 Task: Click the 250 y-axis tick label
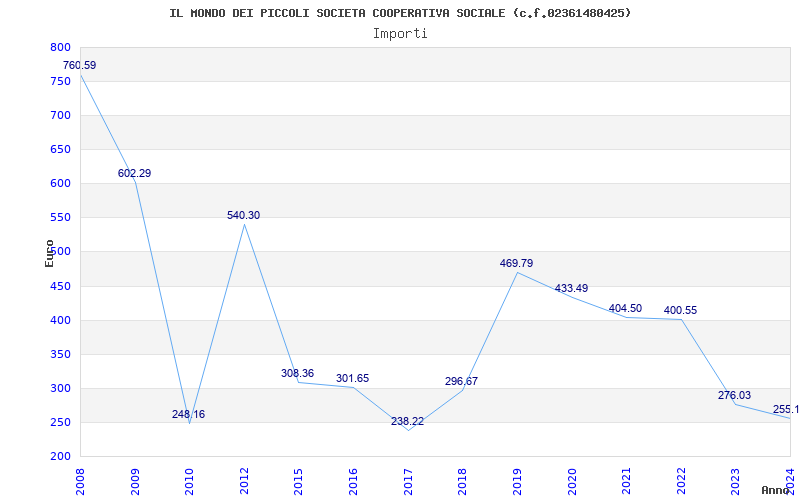pos(60,422)
